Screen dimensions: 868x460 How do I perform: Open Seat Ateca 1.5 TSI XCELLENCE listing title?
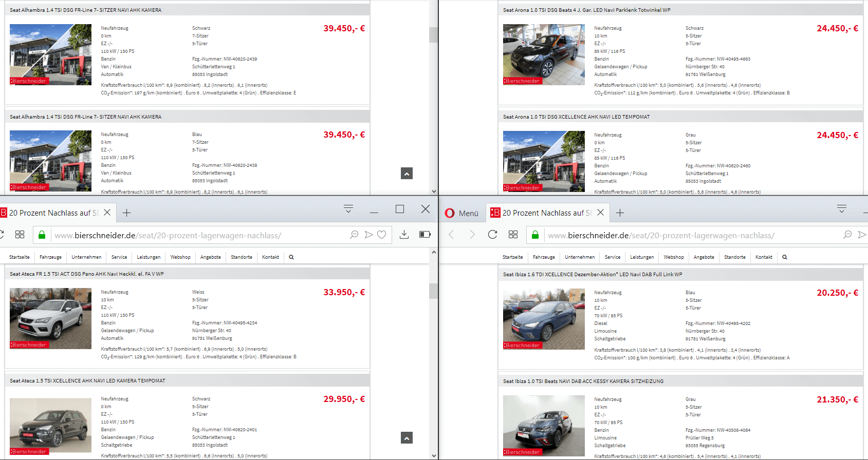[x=87, y=381]
